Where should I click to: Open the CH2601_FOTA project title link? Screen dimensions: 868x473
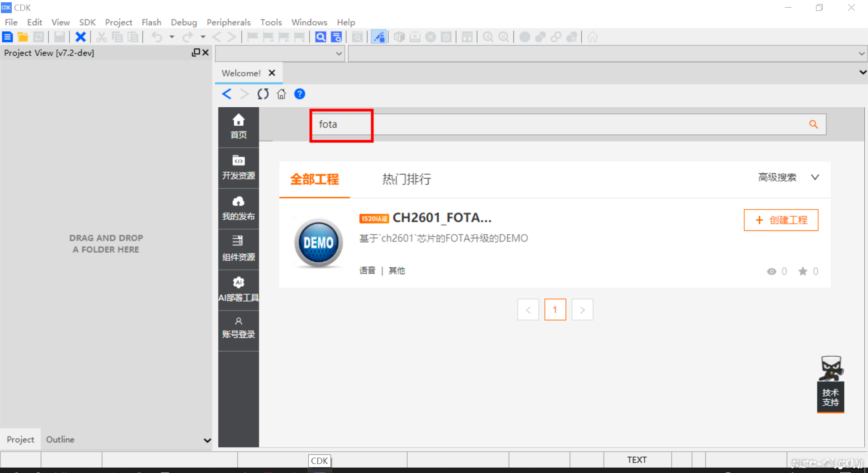click(442, 218)
